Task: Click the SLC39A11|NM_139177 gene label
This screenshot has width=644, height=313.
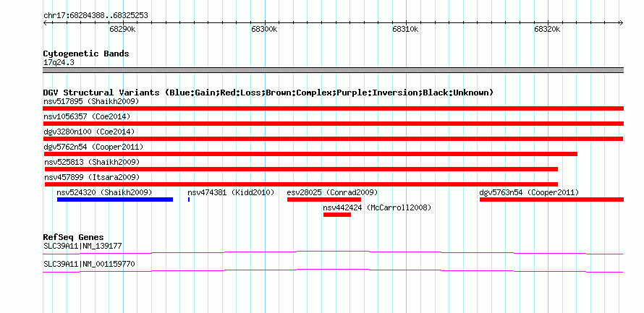Action: 82,246
